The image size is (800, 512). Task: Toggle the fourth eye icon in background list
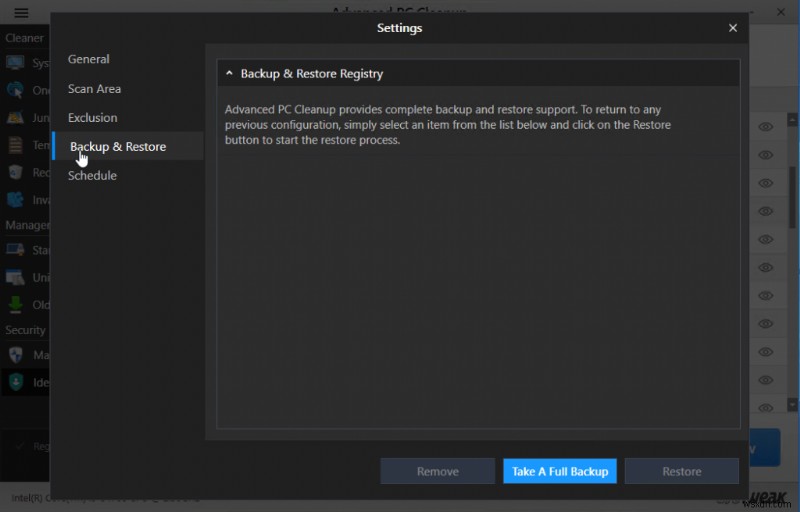(765, 211)
